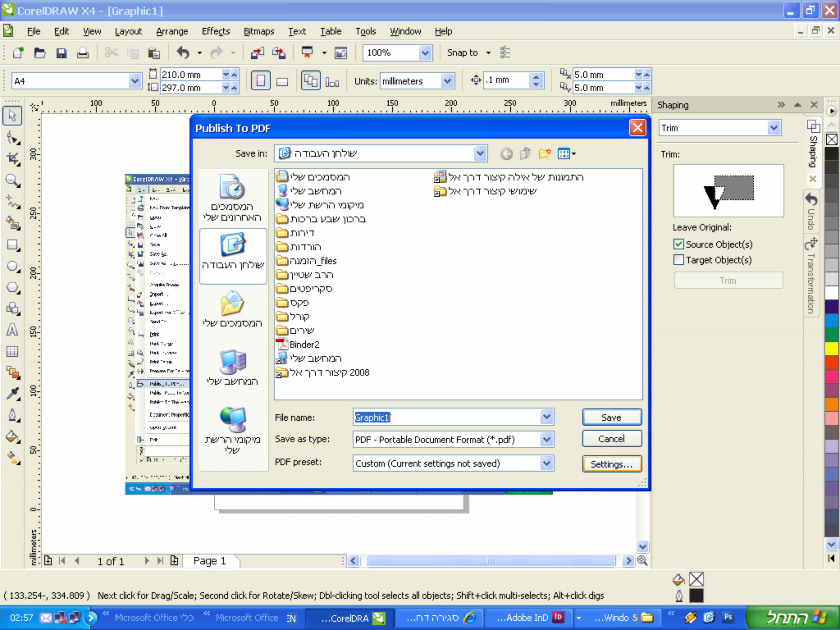Open the Effects menu

point(216,32)
